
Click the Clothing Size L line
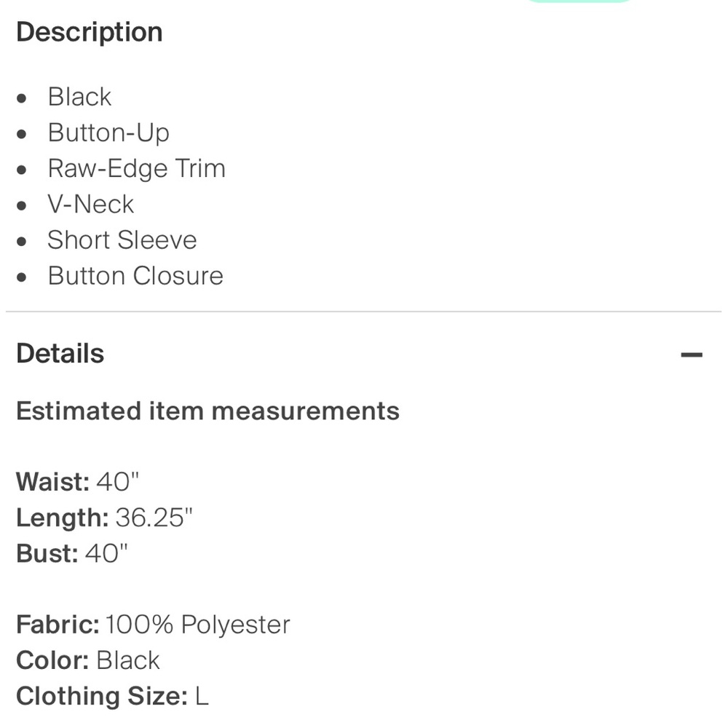112,697
